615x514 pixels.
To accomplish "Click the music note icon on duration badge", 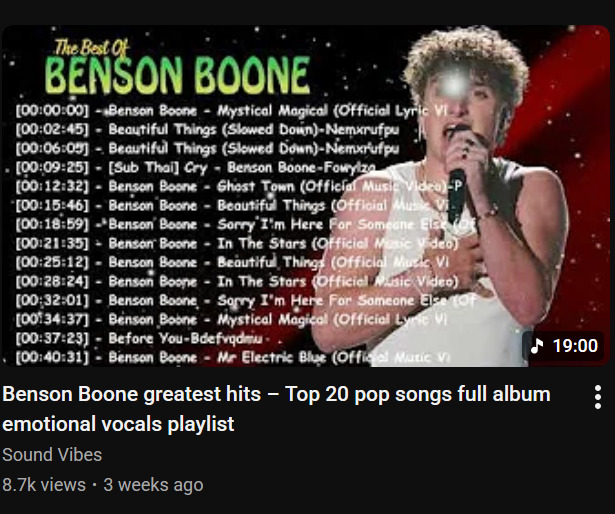I will [537, 346].
